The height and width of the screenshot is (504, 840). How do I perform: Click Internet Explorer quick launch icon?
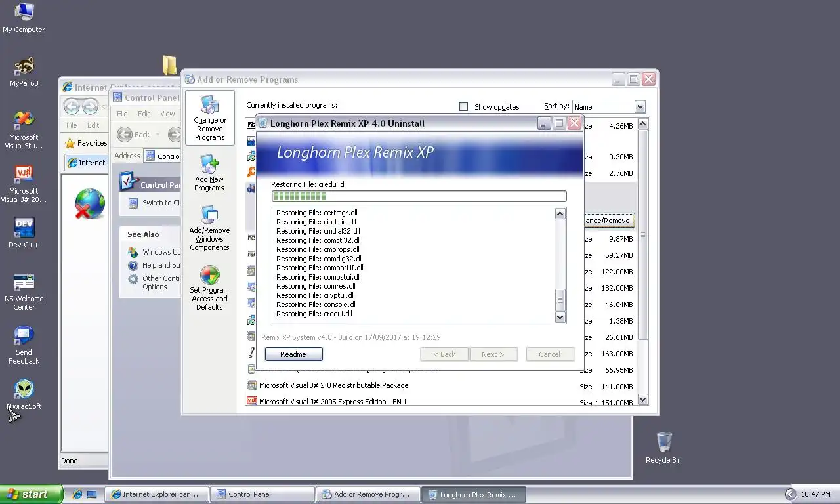pos(77,494)
